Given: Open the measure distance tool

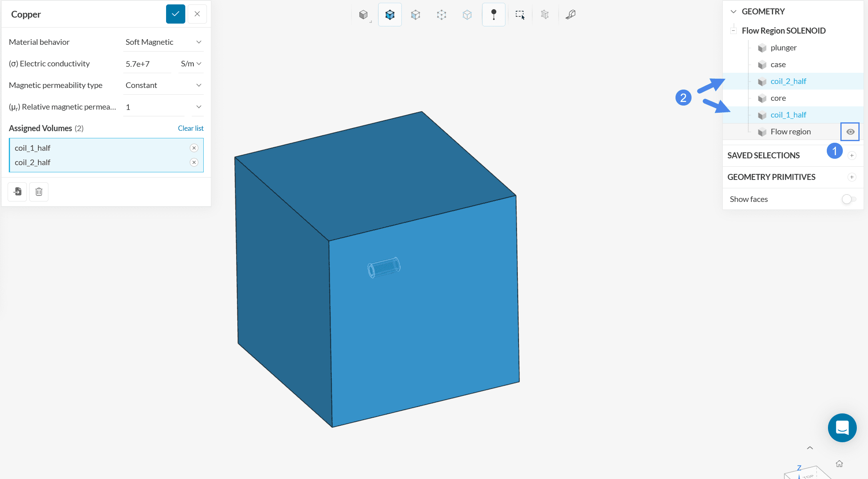Looking at the screenshot, I should click(x=570, y=15).
